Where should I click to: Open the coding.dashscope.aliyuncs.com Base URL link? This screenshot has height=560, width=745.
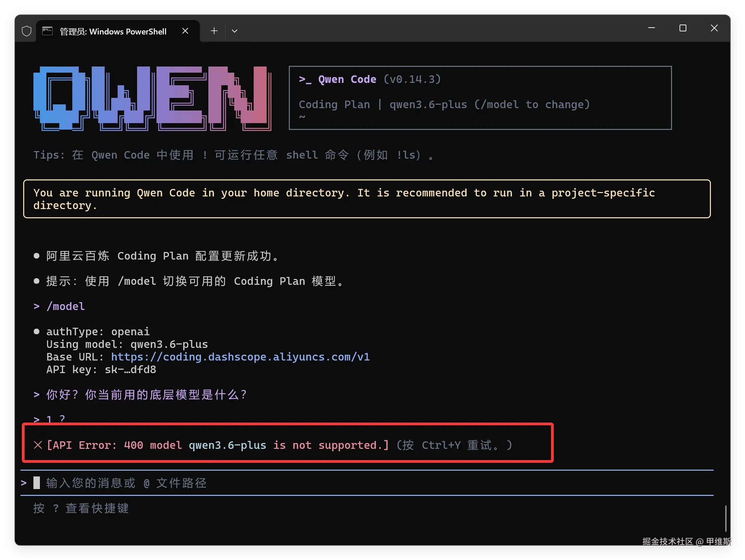pyautogui.click(x=240, y=357)
